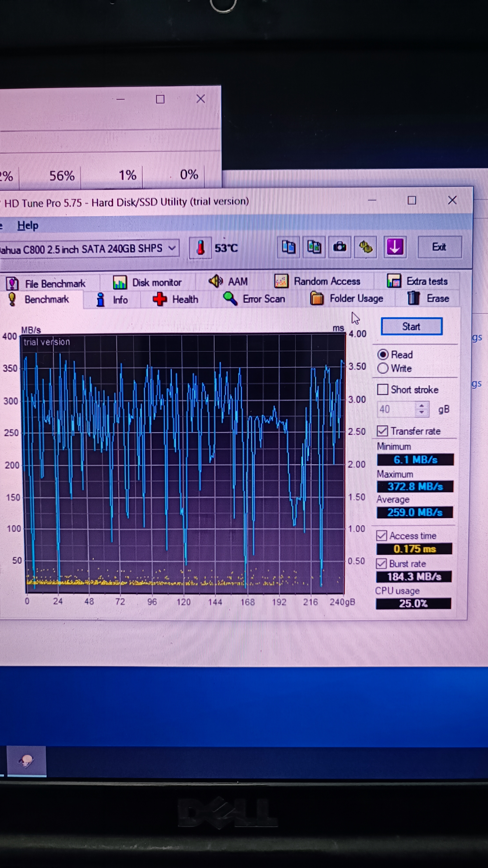Click the Disk monitor chart icon

pyautogui.click(x=120, y=282)
